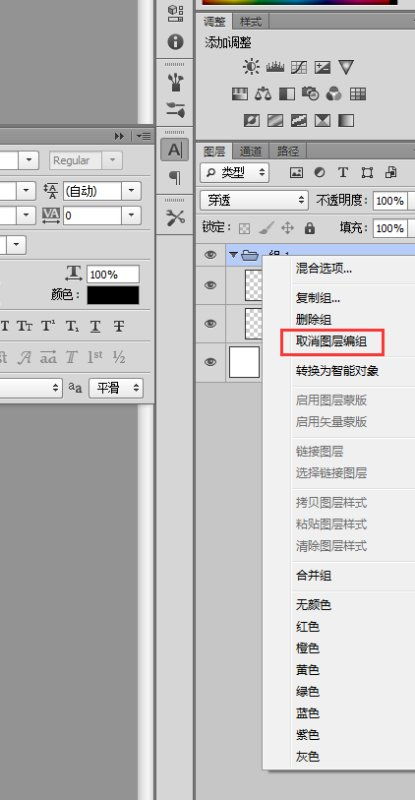This screenshot has width=415, height=800.
Task: Toggle Superscript text style
Action: [x=48, y=327]
